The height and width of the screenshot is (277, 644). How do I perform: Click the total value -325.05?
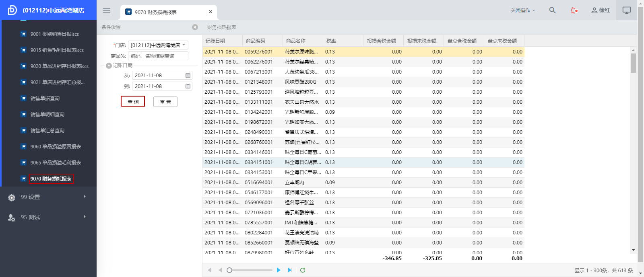[432, 259]
